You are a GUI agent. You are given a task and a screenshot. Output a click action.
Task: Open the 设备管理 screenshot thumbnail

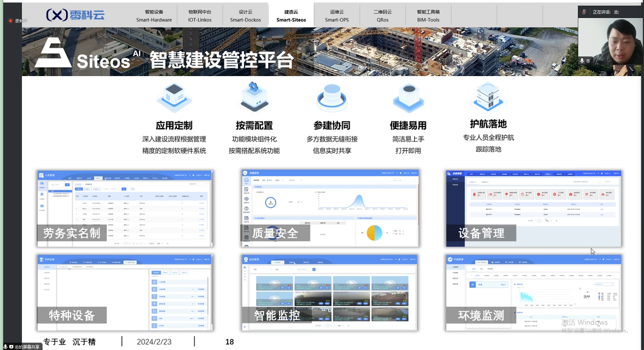click(x=533, y=209)
